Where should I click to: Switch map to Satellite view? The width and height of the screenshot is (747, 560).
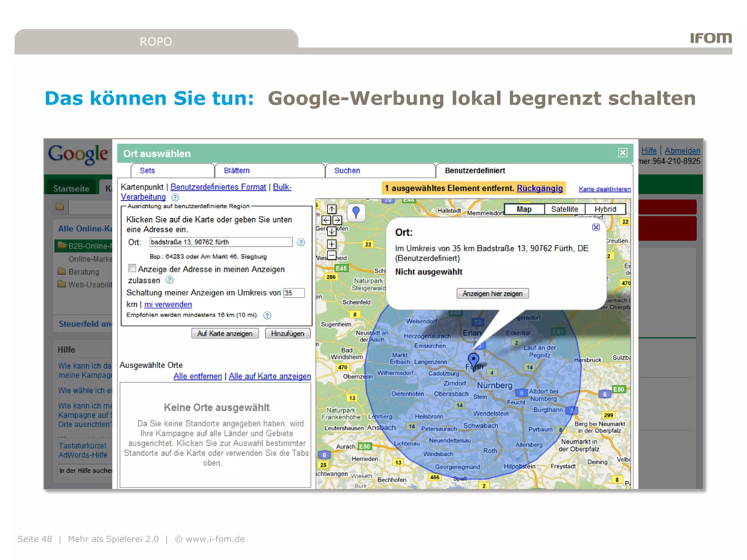click(565, 209)
